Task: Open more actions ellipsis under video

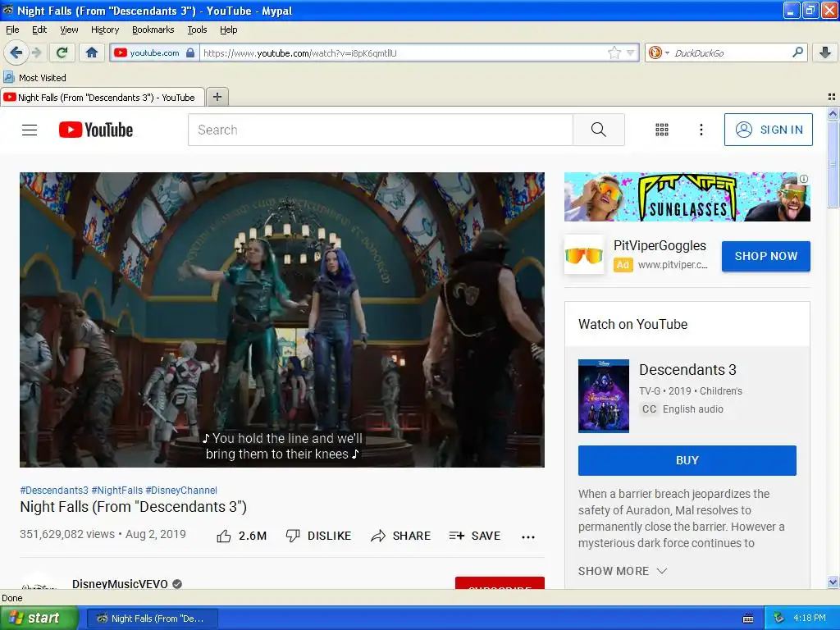Action: (x=528, y=536)
